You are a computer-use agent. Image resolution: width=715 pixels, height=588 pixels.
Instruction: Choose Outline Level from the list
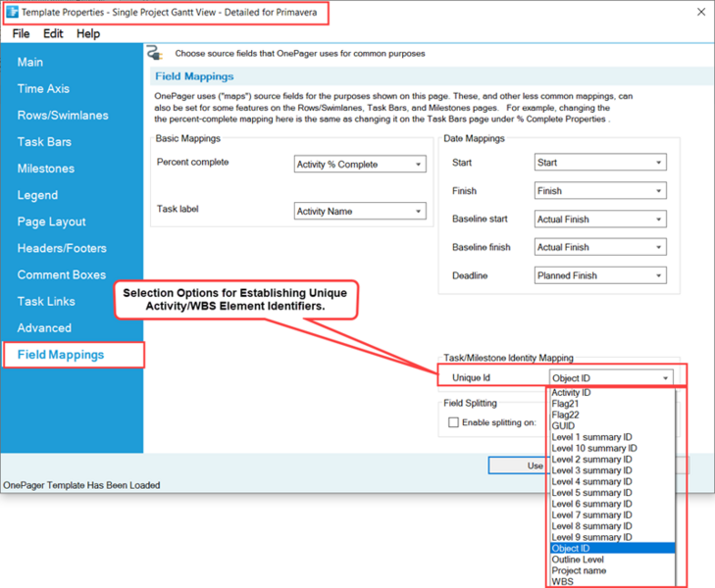611,560
